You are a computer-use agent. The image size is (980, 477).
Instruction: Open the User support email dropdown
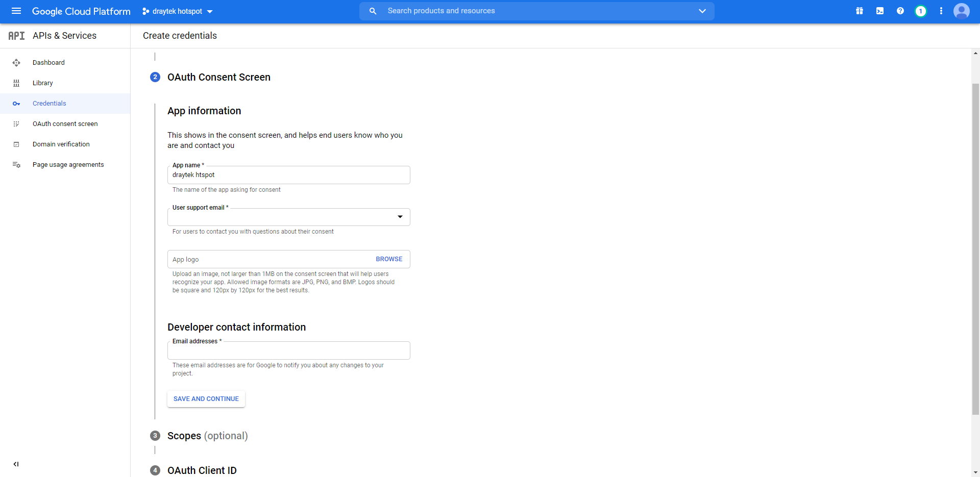[x=289, y=217]
